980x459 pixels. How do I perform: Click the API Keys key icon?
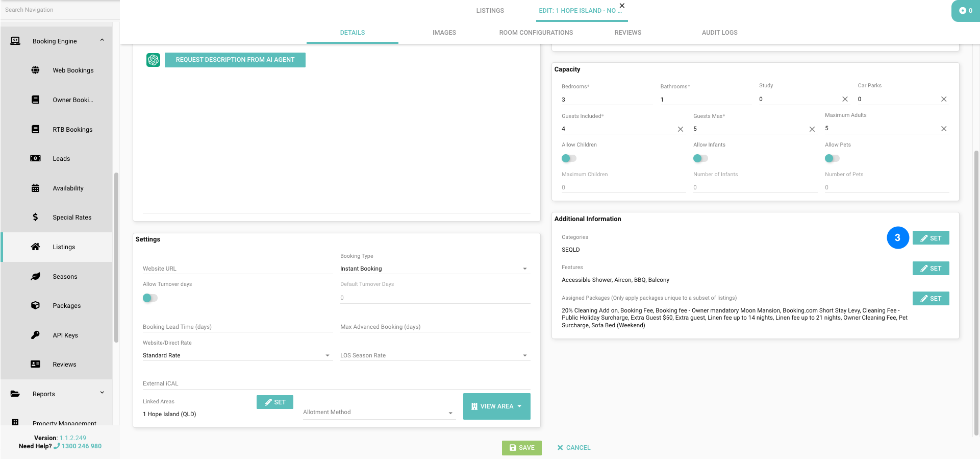pyautogui.click(x=35, y=335)
